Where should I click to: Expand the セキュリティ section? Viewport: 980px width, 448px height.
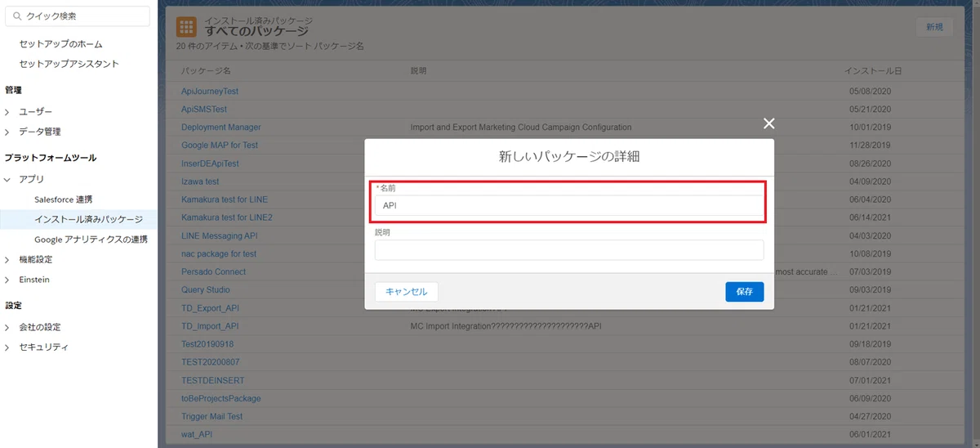pos(7,347)
